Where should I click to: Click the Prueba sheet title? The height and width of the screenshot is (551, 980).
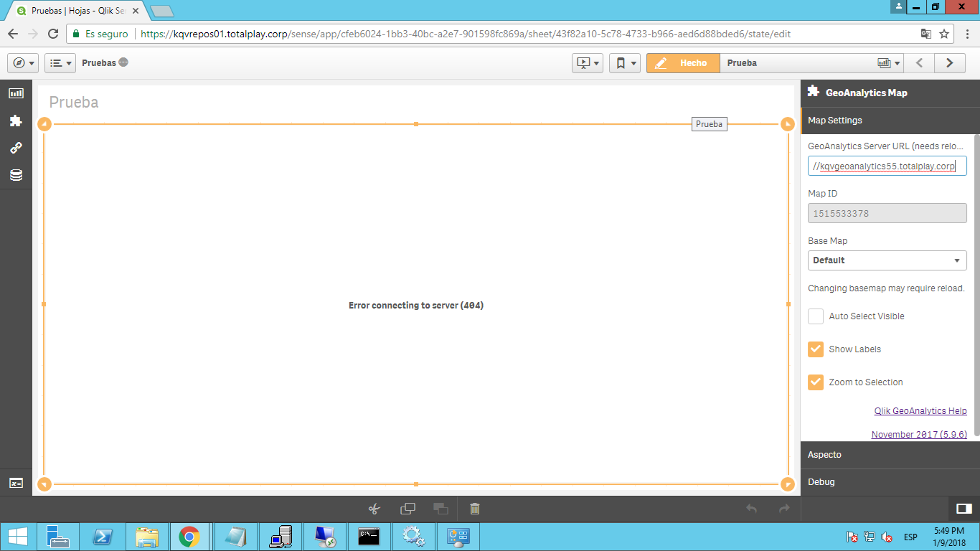click(74, 103)
